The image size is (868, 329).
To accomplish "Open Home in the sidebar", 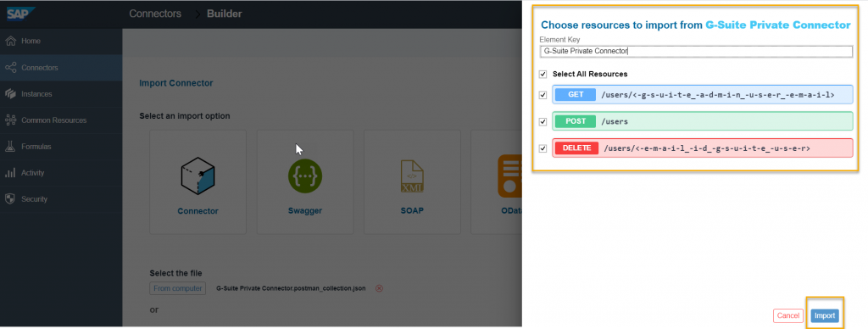I will (61, 41).
